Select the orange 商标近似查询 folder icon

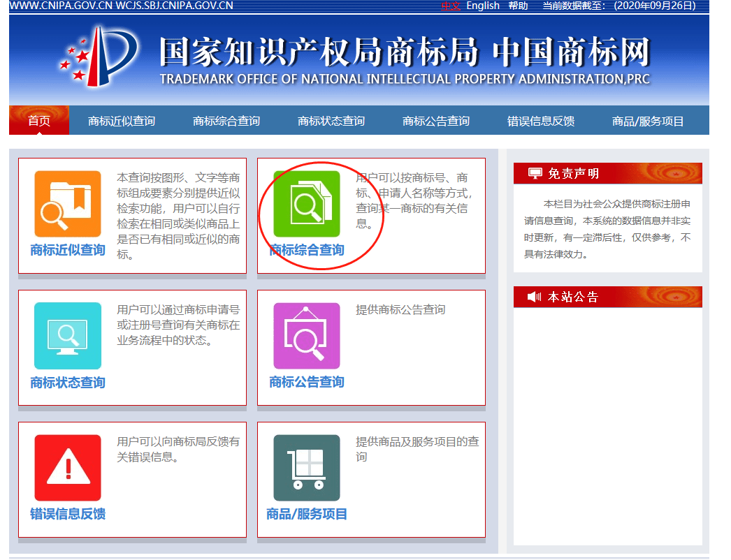[68, 202]
